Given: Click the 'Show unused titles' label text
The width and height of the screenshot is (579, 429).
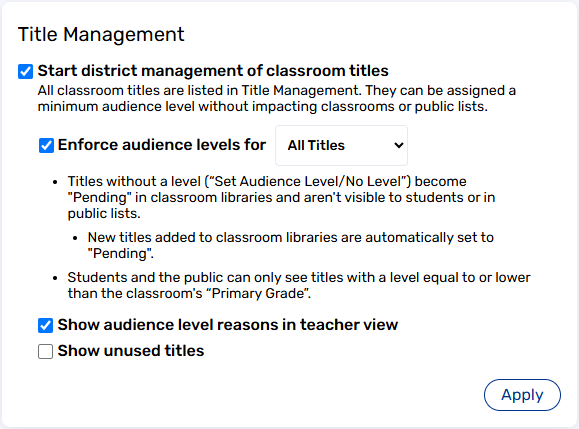Looking at the screenshot, I should (x=131, y=351).
